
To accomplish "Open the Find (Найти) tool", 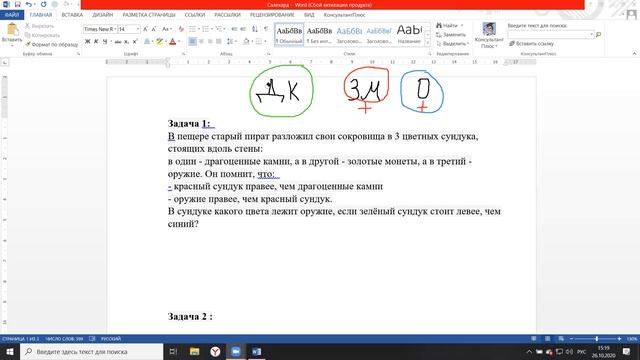I will [x=450, y=26].
